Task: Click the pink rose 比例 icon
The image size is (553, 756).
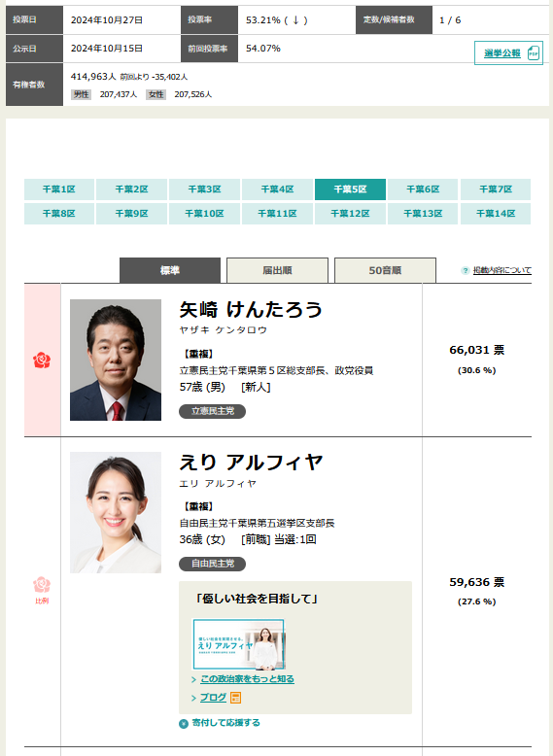Action: tap(42, 585)
